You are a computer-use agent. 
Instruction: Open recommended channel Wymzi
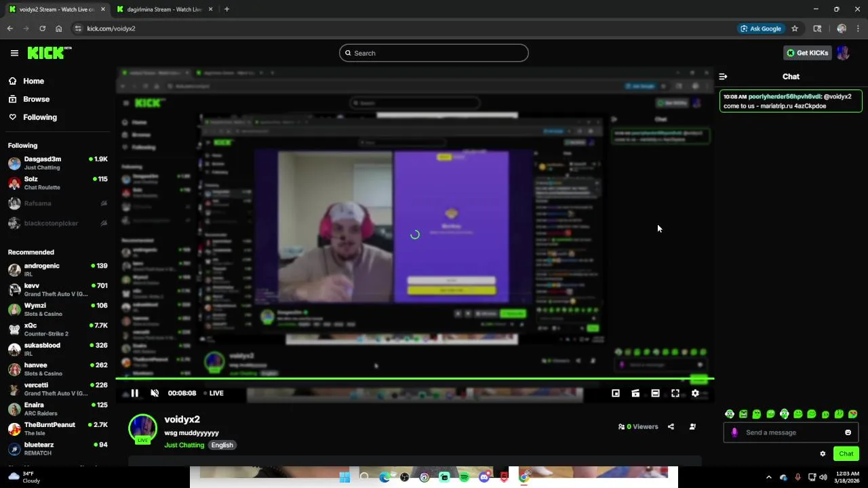pyautogui.click(x=58, y=309)
